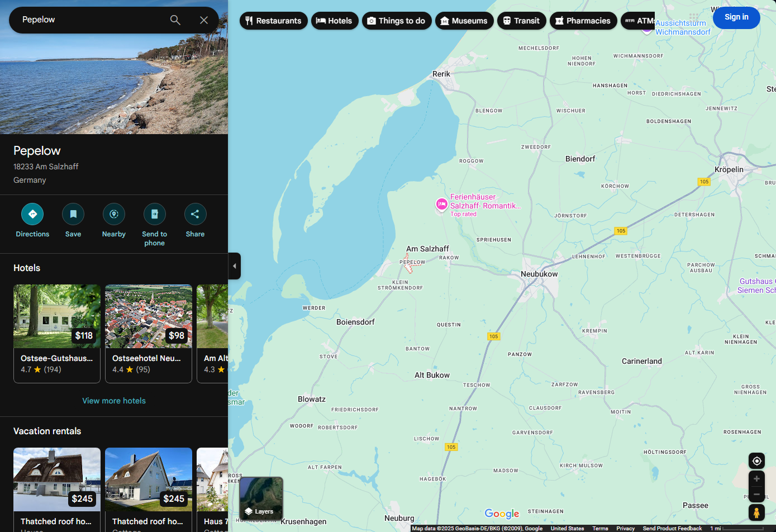
Task: Click Aussichtsturm Wichmannsdorf map label
Action: (x=682, y=28)
